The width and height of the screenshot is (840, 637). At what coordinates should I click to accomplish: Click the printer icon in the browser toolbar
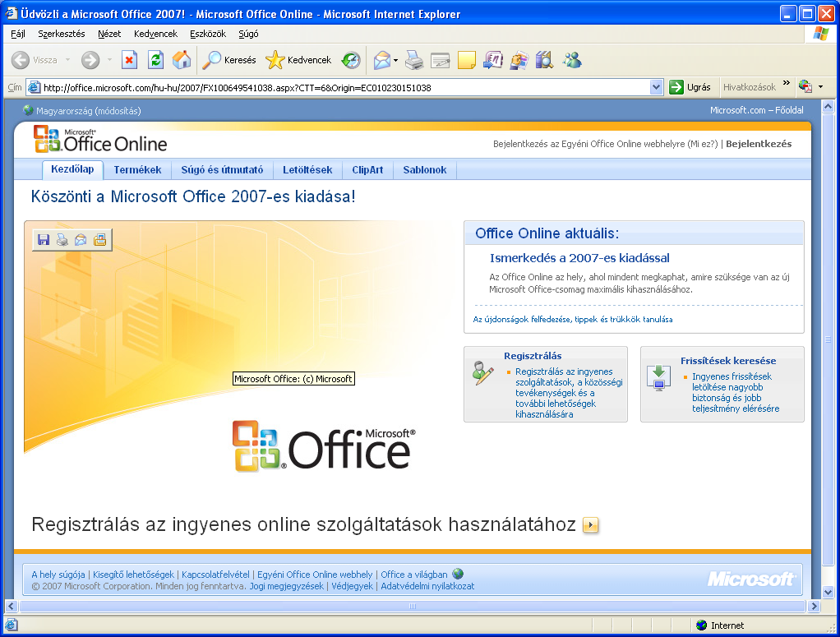click(x=414, y=60)
